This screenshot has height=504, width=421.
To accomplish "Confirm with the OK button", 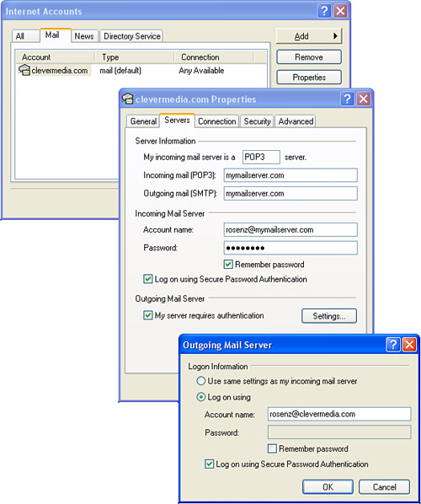I will point(328,487).
